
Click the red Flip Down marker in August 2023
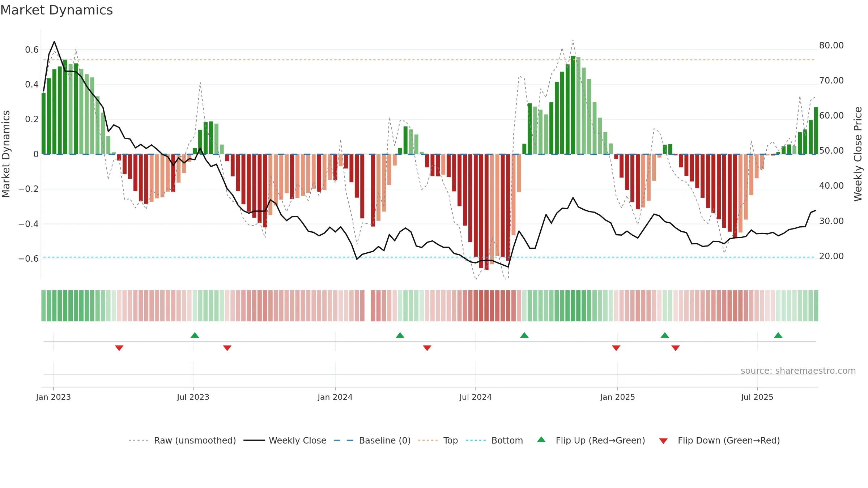pos(227,348)
